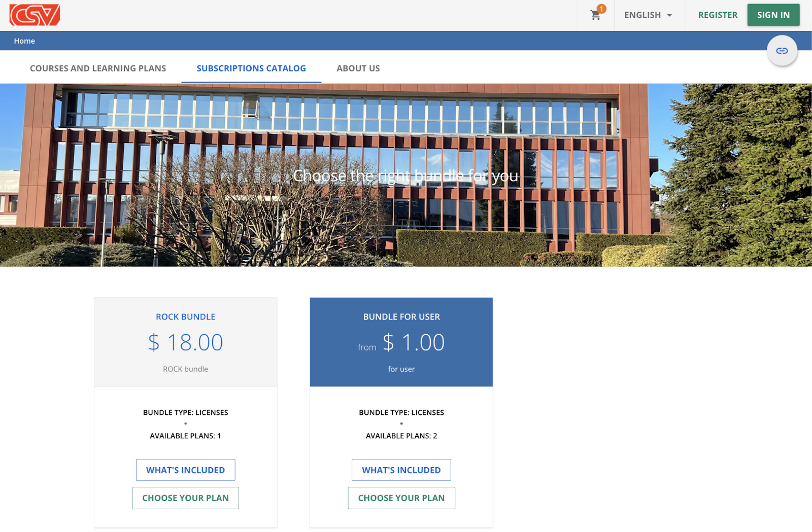The image size is (812, 532).
Task: Click the $ 1.00 price
Action: pos(414,342)
